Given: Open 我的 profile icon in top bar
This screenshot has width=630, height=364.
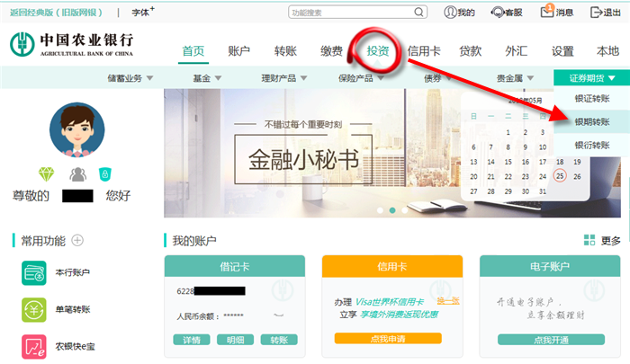Looking at the screenshot, I should (x=450, y=13).
